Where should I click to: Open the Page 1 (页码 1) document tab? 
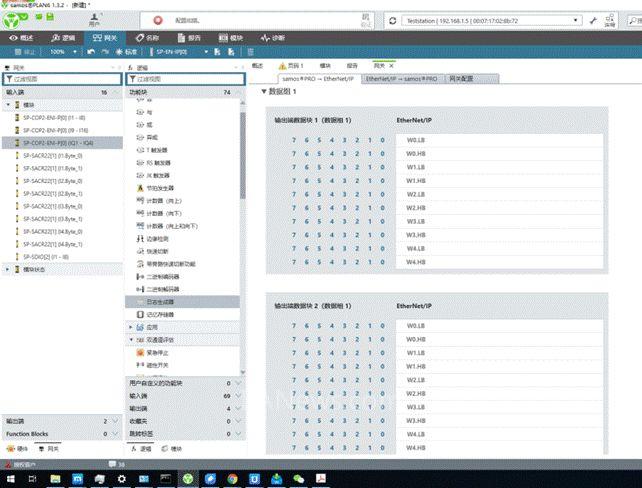291,66
